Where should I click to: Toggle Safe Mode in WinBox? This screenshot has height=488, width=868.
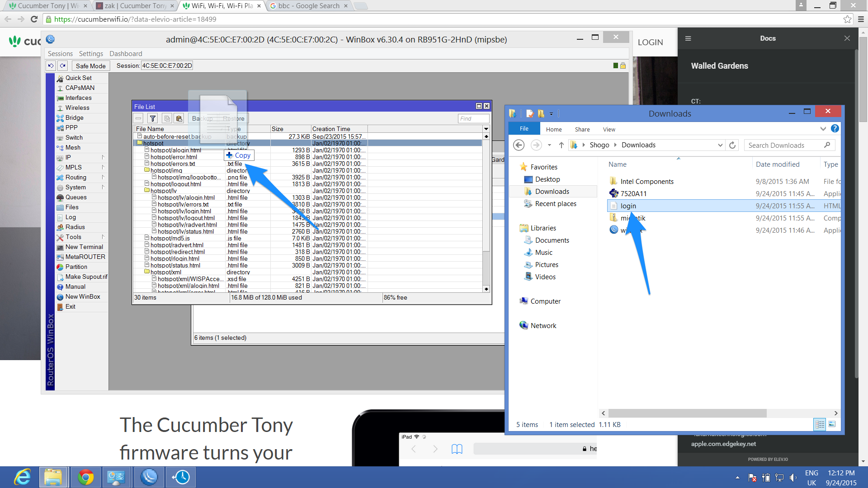90,66
